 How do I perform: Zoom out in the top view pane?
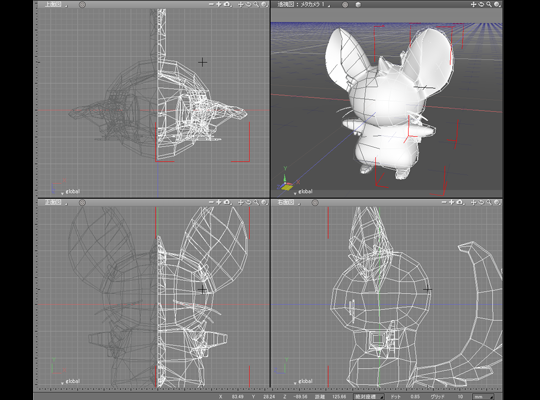(x=211, y=4)
